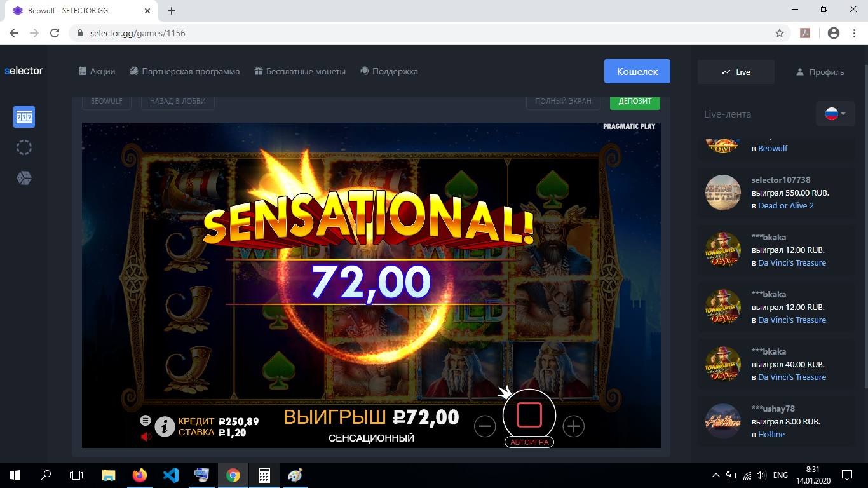Screen dimensions: 868x488
Task: Decrease the bet with the minus button
Action: tap(485, 426)
